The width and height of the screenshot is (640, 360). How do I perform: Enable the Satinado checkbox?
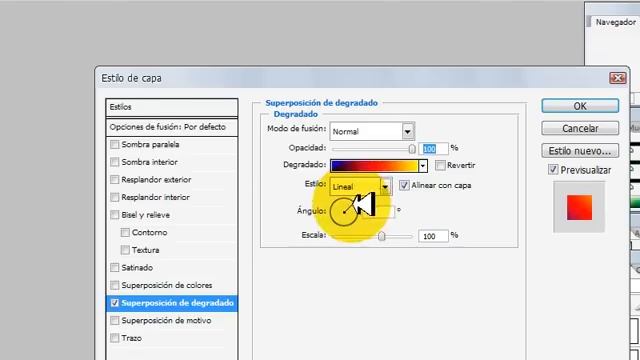tap(115, 267)
